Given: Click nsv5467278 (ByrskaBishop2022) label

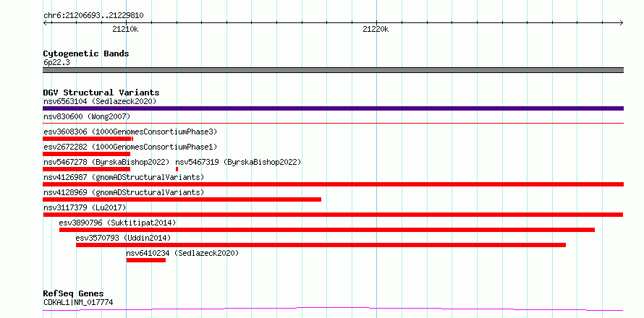Looking at the screenshot, I should pyautogui.click(x=106, y=162).
